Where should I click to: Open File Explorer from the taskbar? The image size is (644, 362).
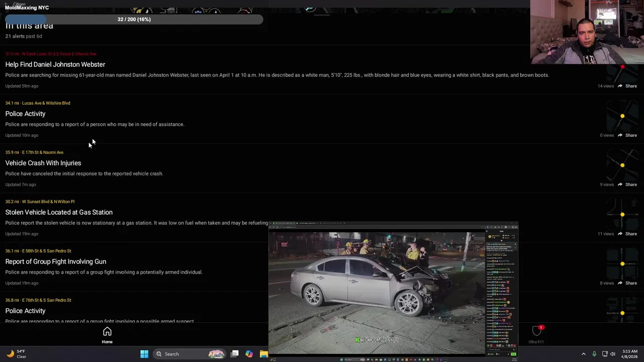click(264, 354)
